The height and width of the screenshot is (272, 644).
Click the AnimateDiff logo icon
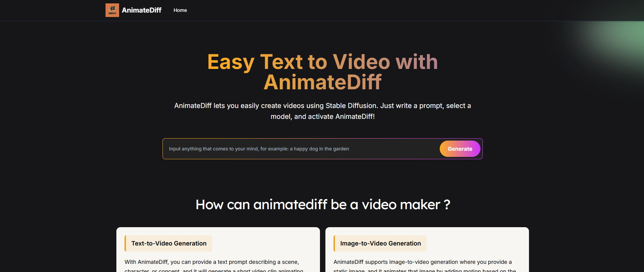pyautogui.click(x=112, y=10)
